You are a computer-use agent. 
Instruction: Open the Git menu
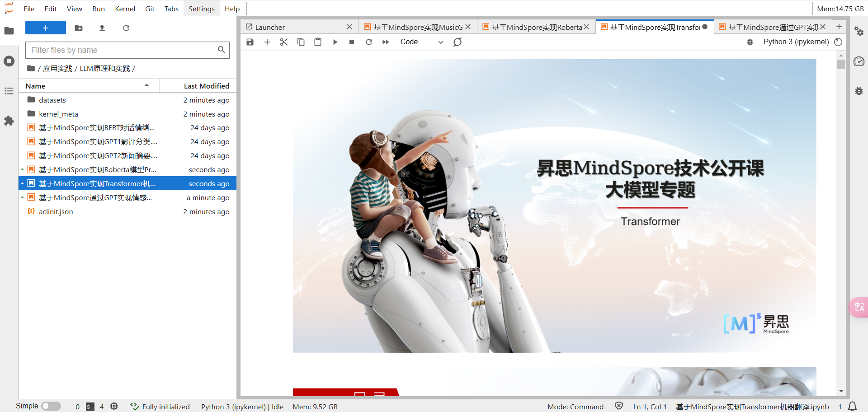point(150,9)
